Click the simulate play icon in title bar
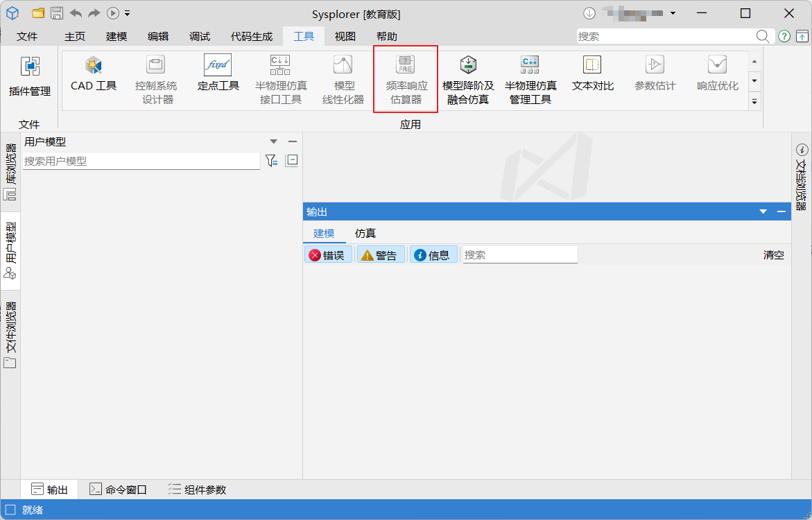This screenshot has height=520, width=812. click(113, 13)
